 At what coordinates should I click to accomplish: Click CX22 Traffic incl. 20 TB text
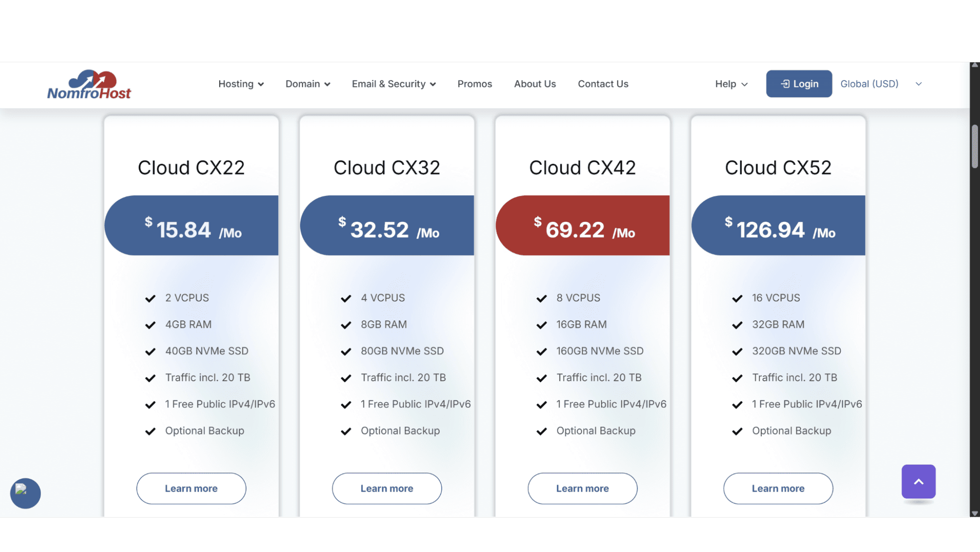click(207, 377)
